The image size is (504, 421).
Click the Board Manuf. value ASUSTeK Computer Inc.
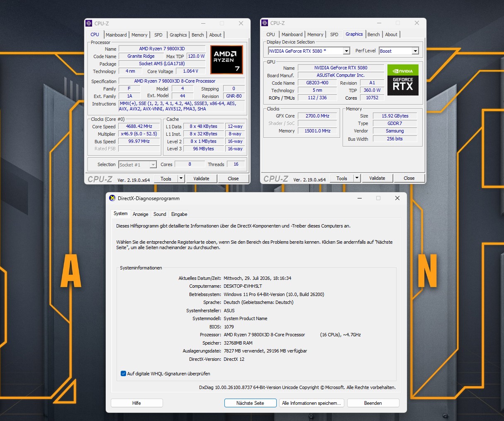(341, 75)
